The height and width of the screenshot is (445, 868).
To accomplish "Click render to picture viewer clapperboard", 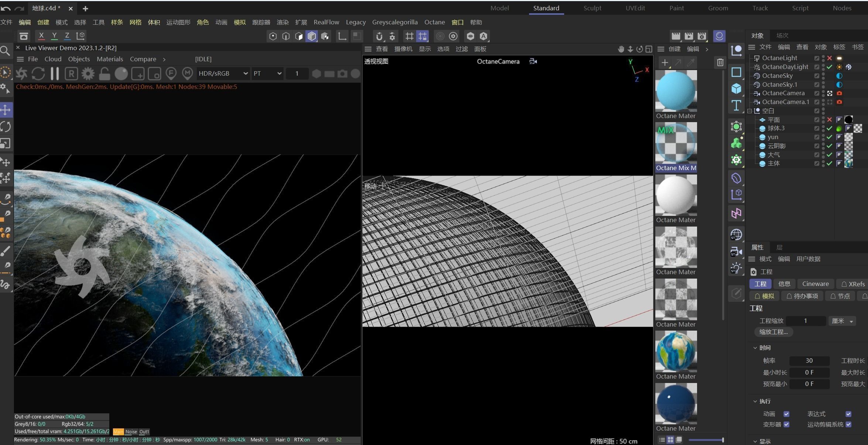I will tap(689, 36).
